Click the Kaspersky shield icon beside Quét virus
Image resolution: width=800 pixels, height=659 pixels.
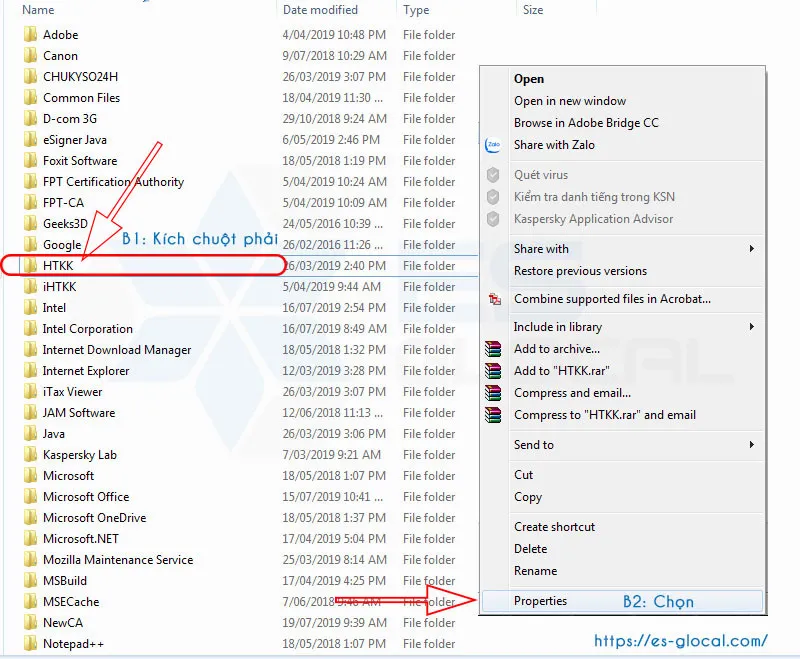[492, 175]
